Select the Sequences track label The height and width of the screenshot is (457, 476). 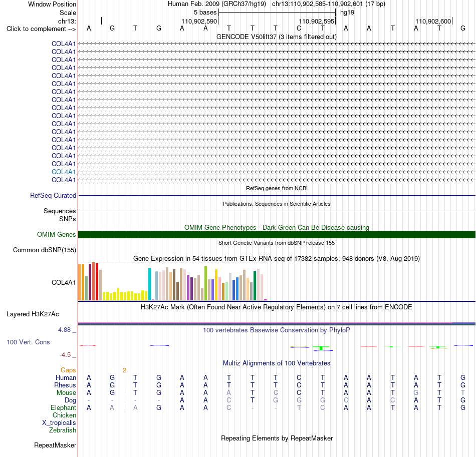(60, 211)
